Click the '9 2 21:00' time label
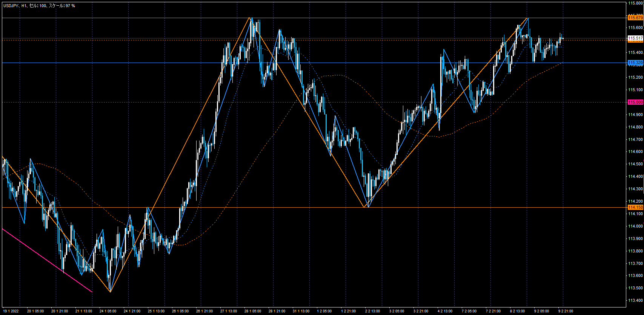 coord(566,311)
